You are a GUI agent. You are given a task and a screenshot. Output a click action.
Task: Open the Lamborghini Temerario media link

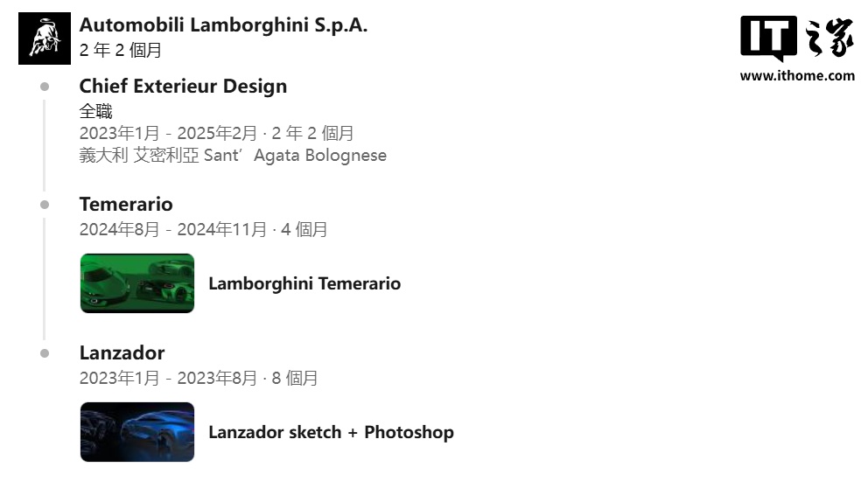click(304, 283)
